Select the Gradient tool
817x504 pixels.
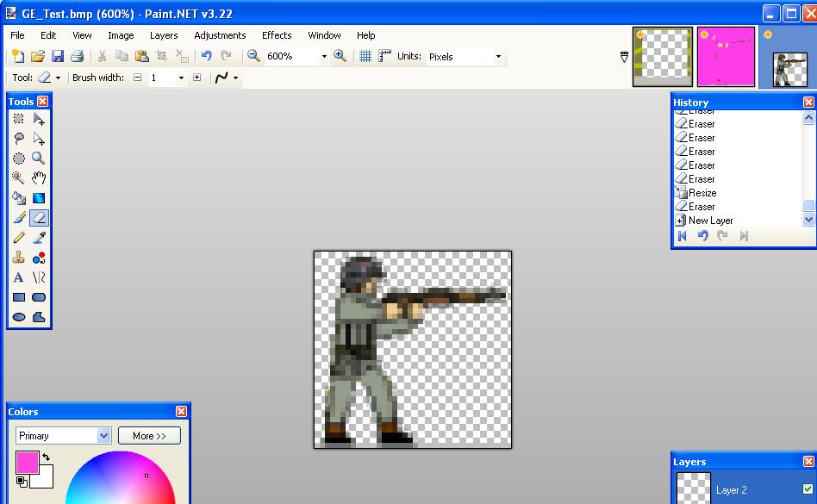point(39,198)
